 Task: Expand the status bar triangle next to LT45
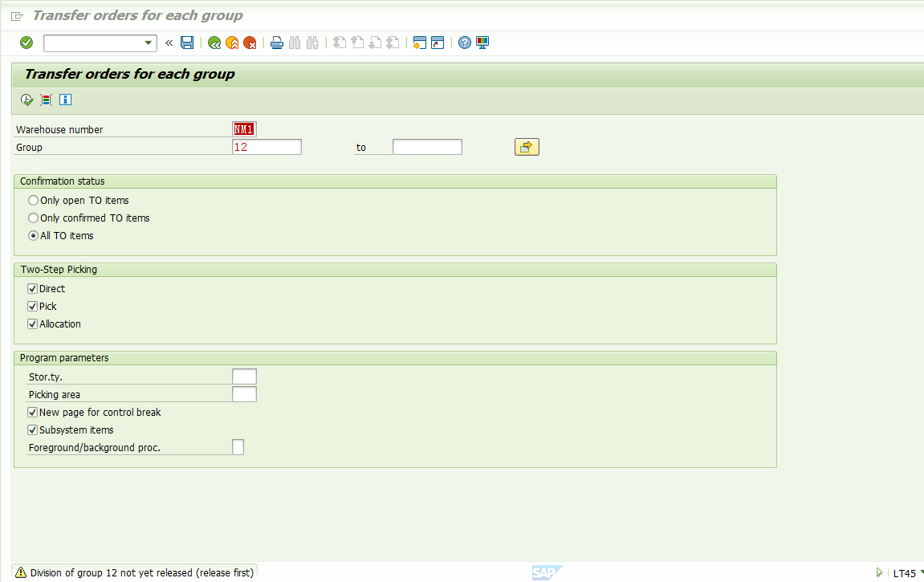tap(879, 572)
